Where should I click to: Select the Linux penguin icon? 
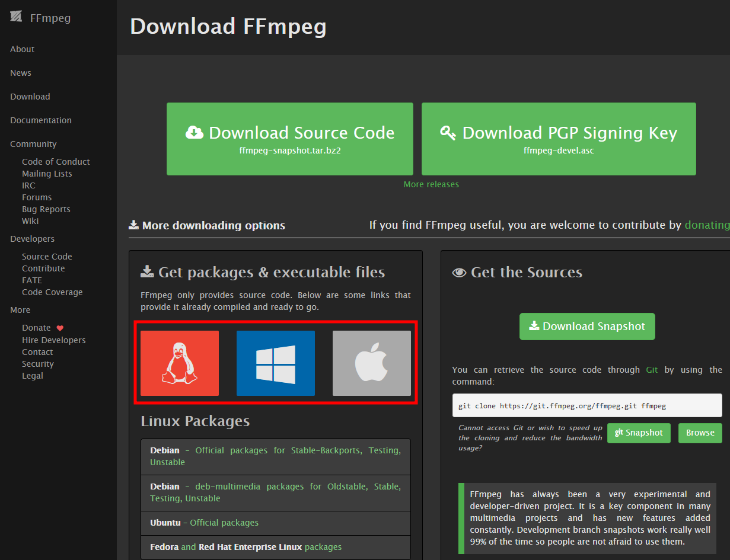coord(180,363)
